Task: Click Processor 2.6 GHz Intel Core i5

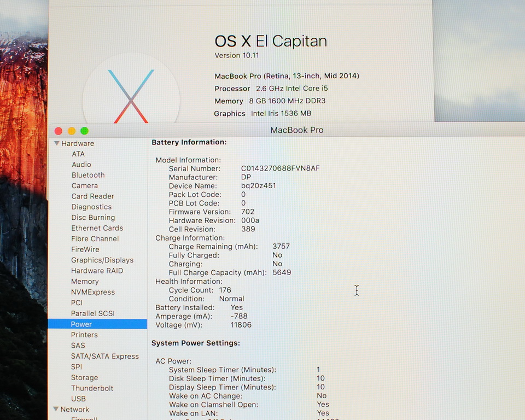Action: 271,89
